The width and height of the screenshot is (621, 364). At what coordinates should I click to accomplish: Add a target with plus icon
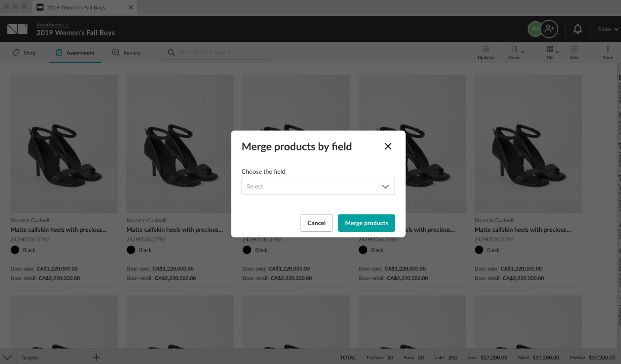pyautogui.click(x=96, y=357)
